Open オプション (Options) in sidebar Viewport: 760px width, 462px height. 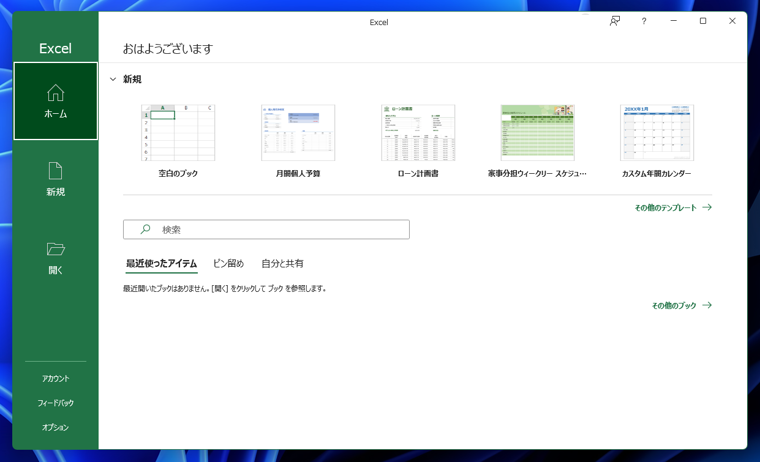click(x=55, y=427)
